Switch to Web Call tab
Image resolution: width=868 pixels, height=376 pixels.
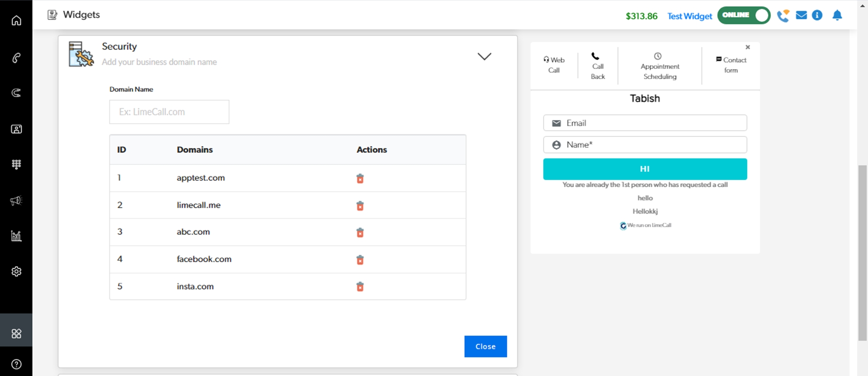554,65
